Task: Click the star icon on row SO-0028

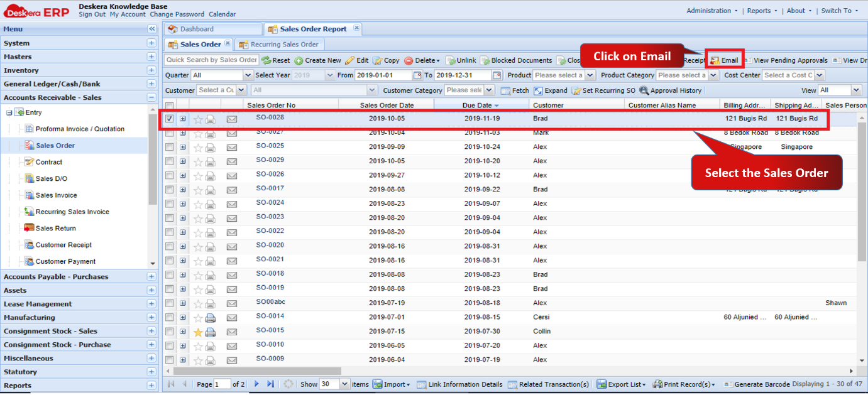Action: click(198, 119)
